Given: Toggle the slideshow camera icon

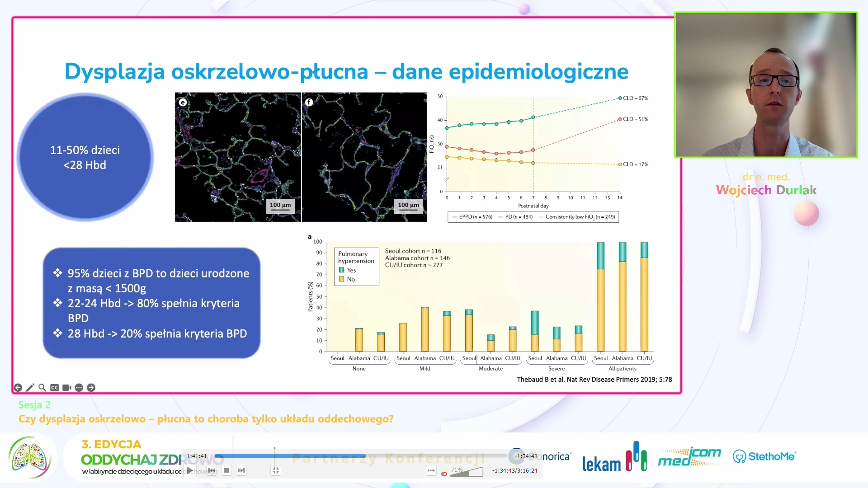Looking at the screenshot, I should [x=67, y=388].
